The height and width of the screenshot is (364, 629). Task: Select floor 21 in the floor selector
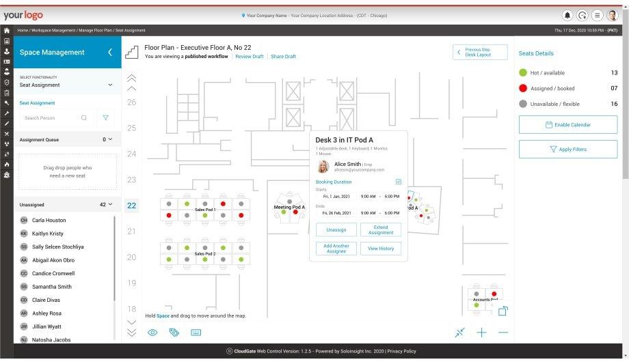click(x=131, y=232)
